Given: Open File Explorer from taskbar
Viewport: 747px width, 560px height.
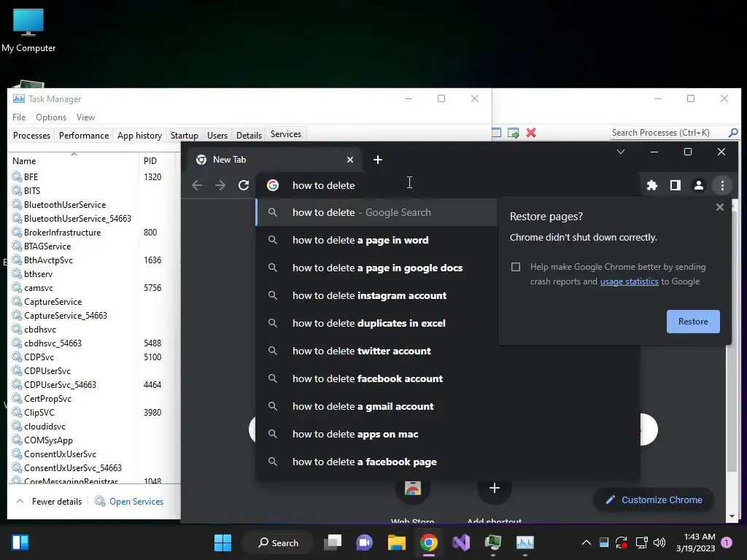Looking at the screenshot, I should pyautogui.click(x=396, y=542).
